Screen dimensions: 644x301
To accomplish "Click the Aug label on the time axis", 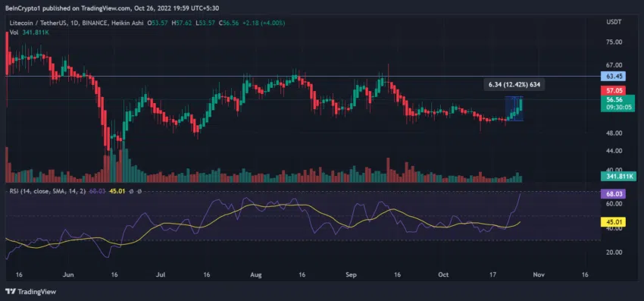I will pos(256,274).
